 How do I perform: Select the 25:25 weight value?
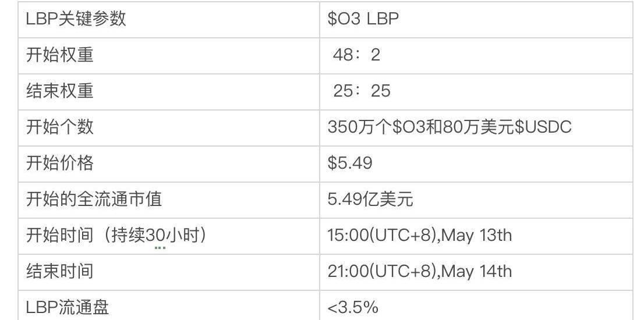361,91
